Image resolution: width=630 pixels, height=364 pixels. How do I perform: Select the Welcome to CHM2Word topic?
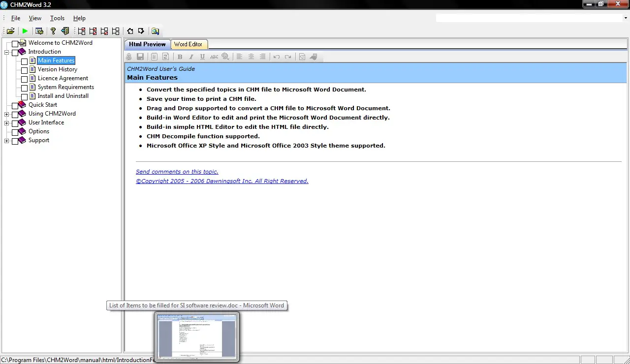click(x=61, y=43)
